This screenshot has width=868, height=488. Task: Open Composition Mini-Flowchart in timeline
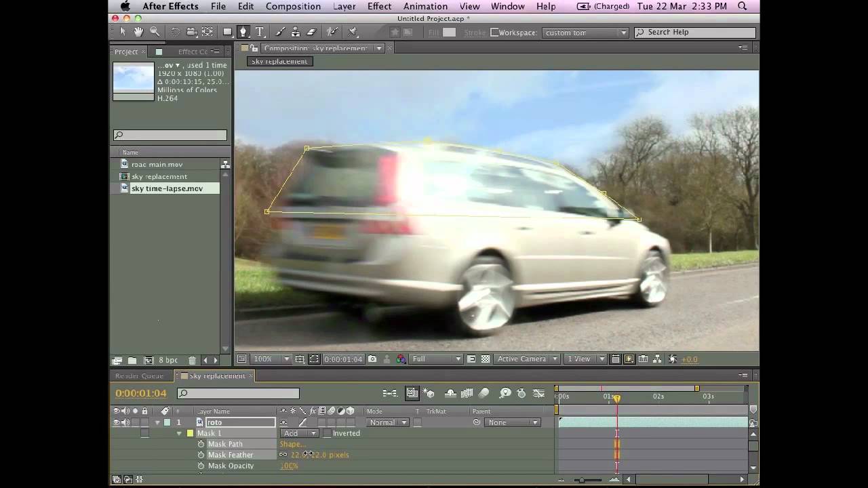click(x=390, y=393)
